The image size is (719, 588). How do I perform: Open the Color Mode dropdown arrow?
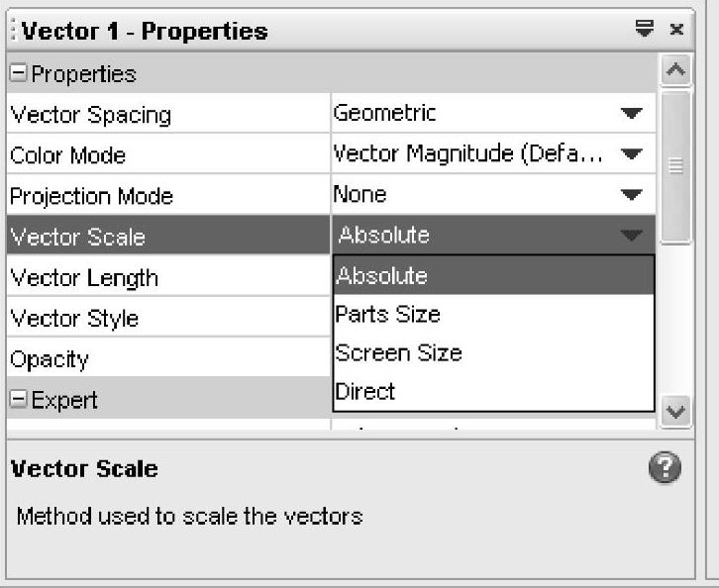click(632, 153)
